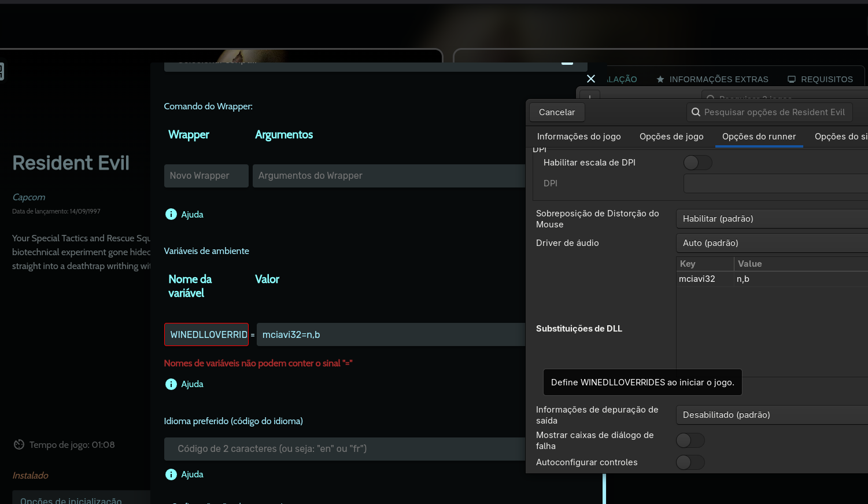Image resolution: width=868 pixels, height=504 pixels.
Task: Switch to Opções de jogo tab
Action: pyautogui.click(x=671, y=137)
